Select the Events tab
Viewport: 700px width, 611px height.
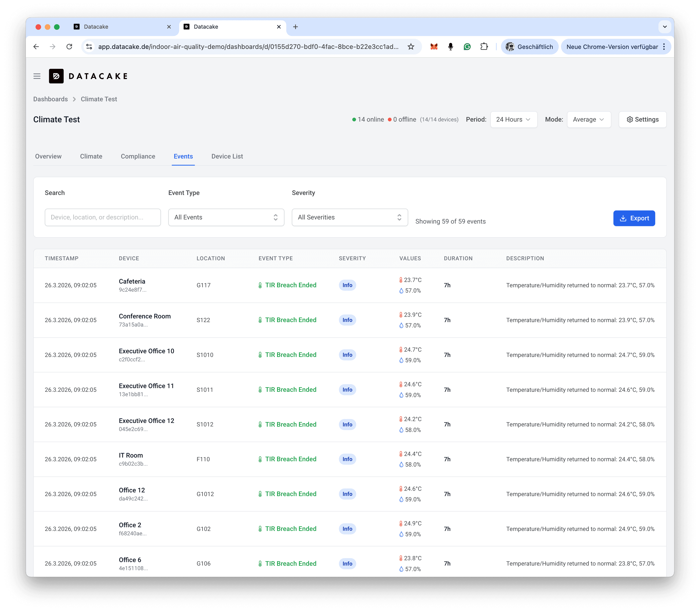click(x=183, y=156)
